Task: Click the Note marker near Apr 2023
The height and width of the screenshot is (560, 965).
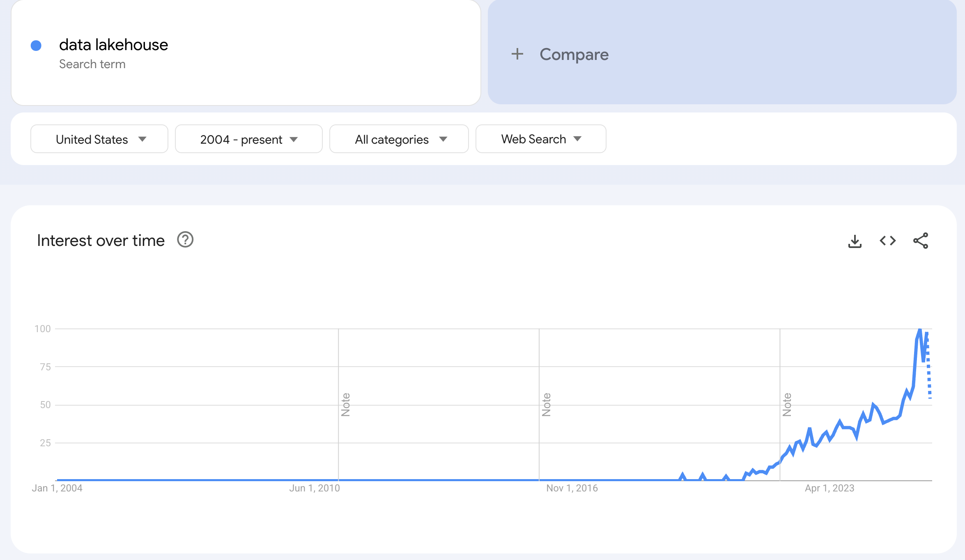Action: pyautogui.click(x=787, y=404)
